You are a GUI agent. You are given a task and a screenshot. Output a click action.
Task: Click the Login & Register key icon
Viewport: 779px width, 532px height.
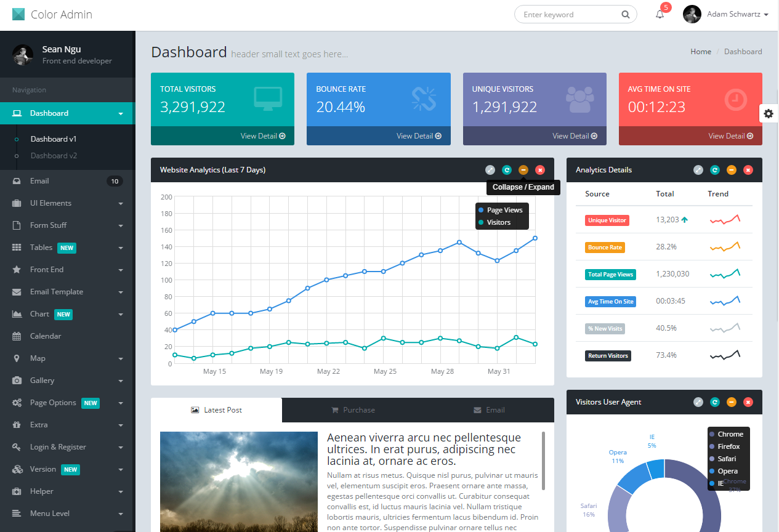tap(17, 447)
